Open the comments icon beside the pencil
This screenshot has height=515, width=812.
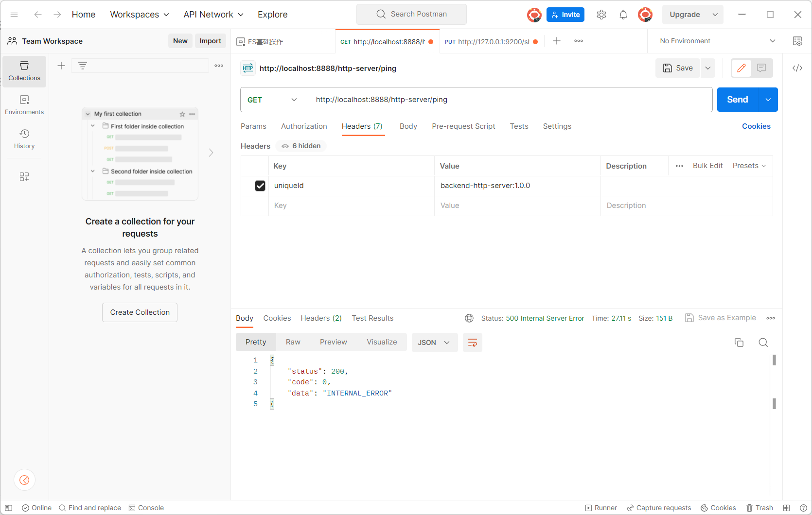[762, 68]
